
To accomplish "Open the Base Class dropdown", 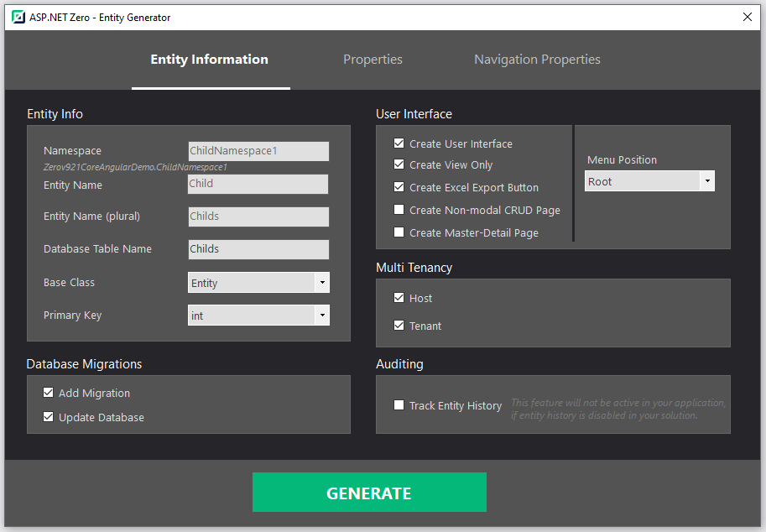I will pos(322,283).
